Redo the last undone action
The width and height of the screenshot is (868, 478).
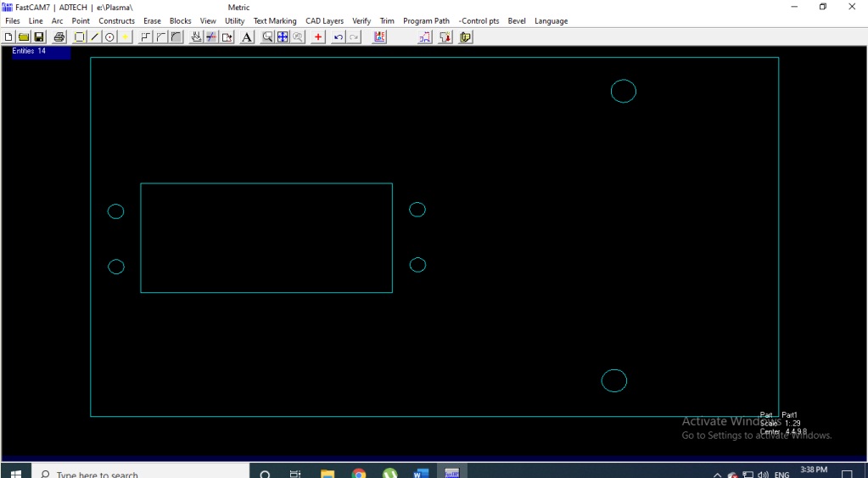(x=354, y=37)
